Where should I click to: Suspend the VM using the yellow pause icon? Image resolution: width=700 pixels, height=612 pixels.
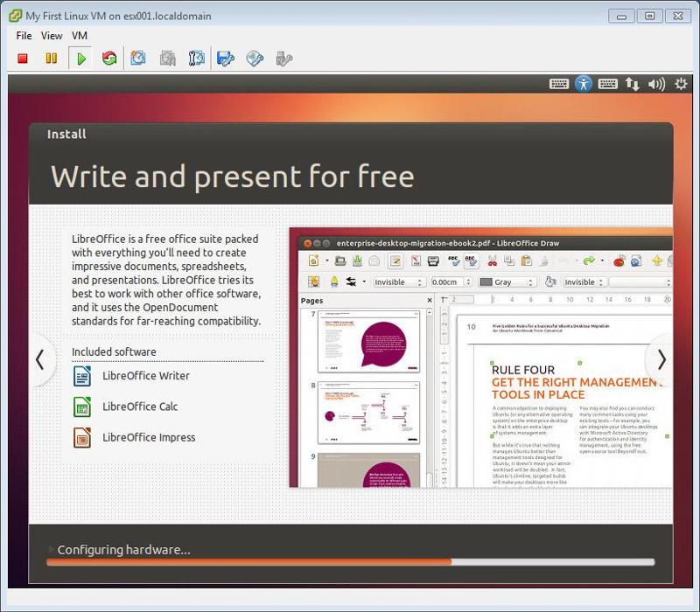(52, 59)
